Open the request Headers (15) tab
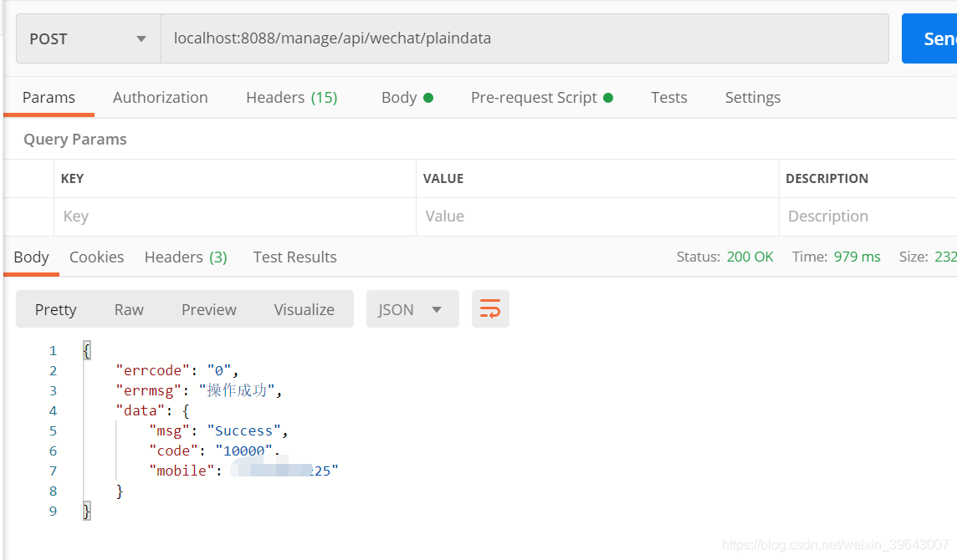Image resolution: width=957 pixels, height=560 pixels. tap(292, 98)
